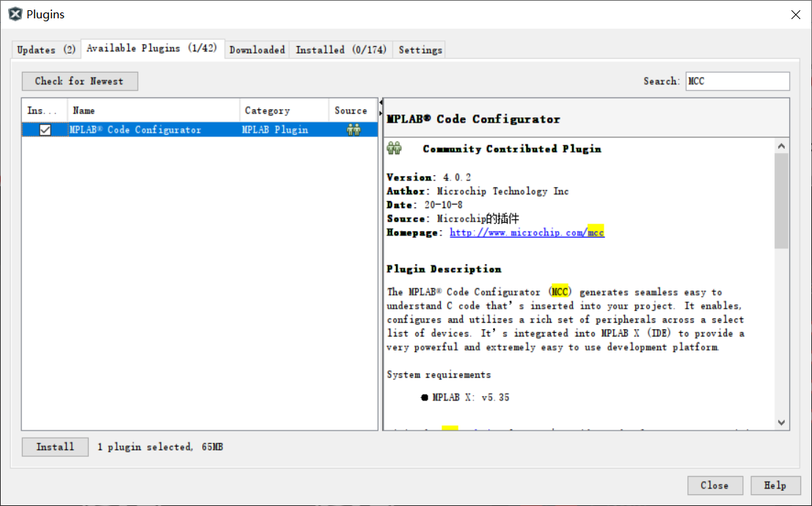Collapse the details pane with the right splitter arrow
The height and width of the screenshot is (506, 812).
click(381, 113)
